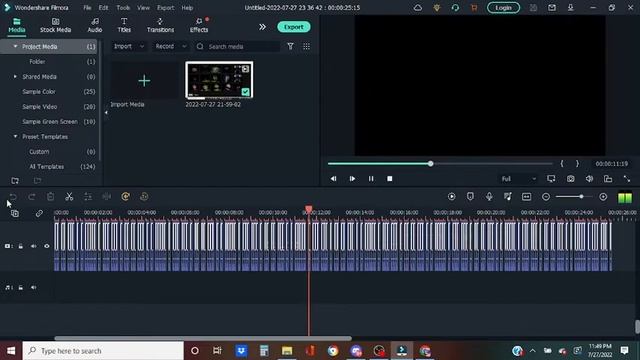Open the Edit menu
Image resolution: width=640 pixels, height=360 pixels.
pyautogui.click(x=103, y=8)
